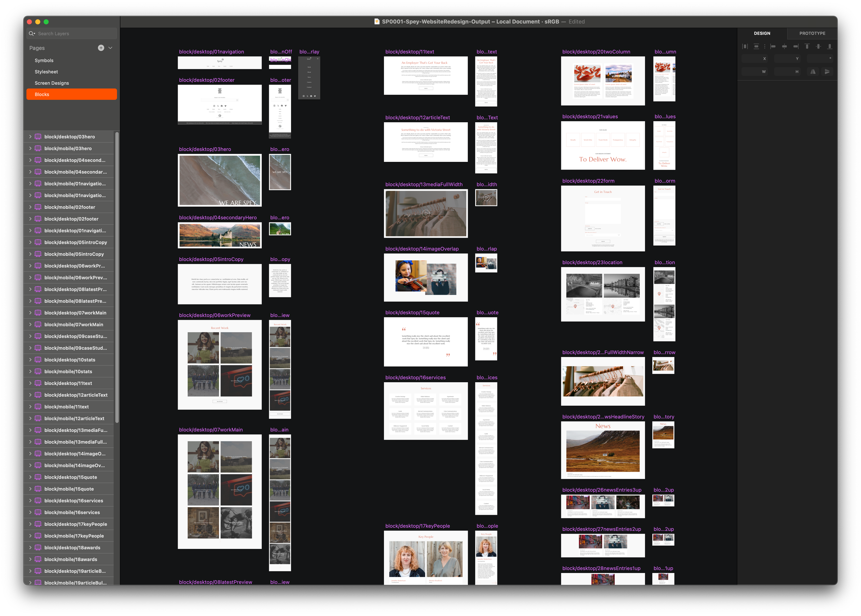This screenshot has width=861, height=616.
Task: Click artboard icon of block/desktop/18awards layer
Action: (38, 547)
